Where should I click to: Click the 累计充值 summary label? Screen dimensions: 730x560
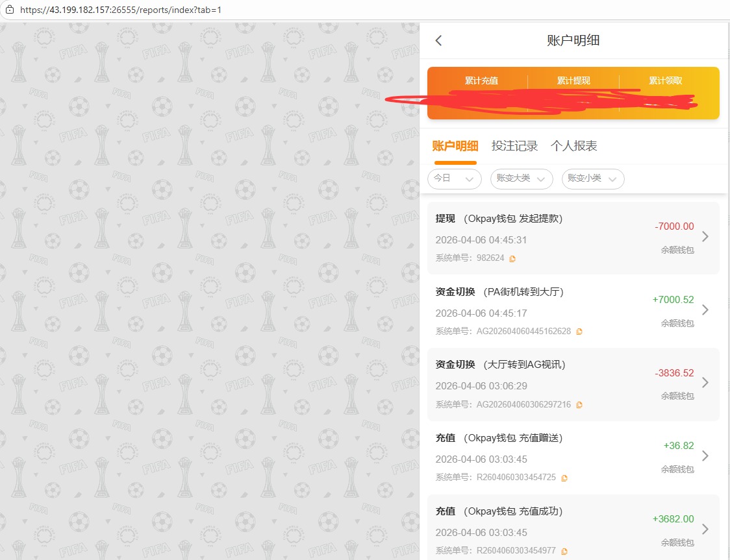(481, 81)
